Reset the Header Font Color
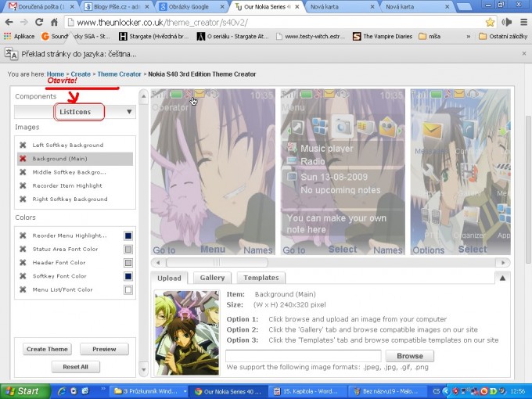This screenshot has height=399, width=532. [x=23, y=263]
